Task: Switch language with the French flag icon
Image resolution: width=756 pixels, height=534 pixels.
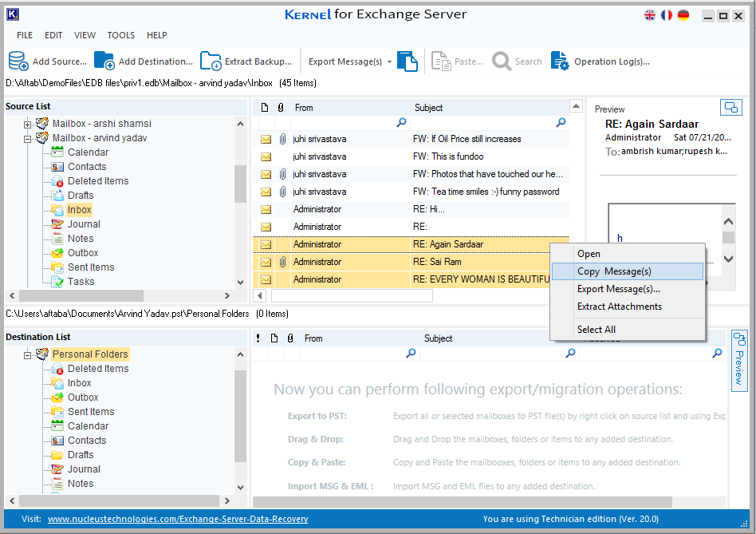Action: (x=667, y=15)
